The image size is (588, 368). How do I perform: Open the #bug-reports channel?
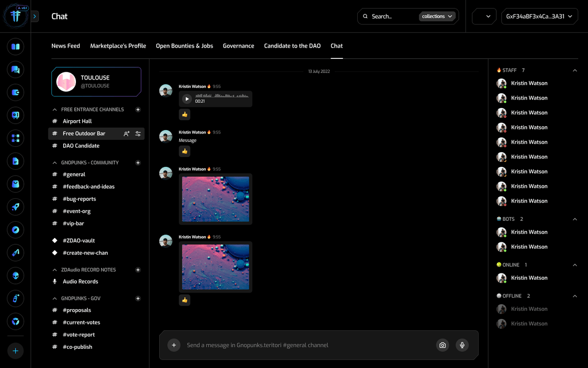point(79,199)
